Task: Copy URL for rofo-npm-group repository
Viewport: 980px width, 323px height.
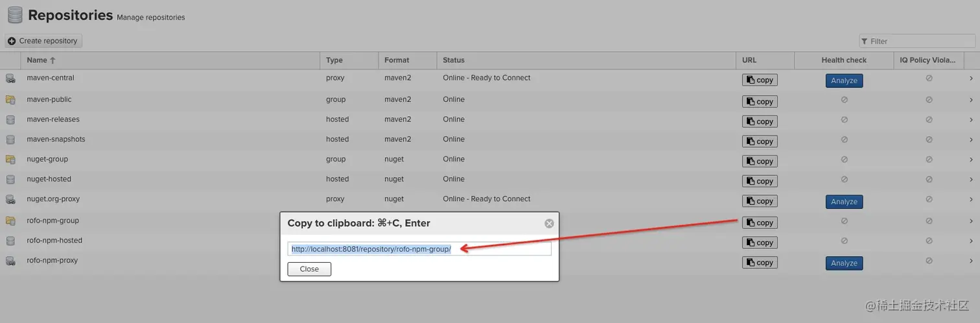Action: pos(760,222)
